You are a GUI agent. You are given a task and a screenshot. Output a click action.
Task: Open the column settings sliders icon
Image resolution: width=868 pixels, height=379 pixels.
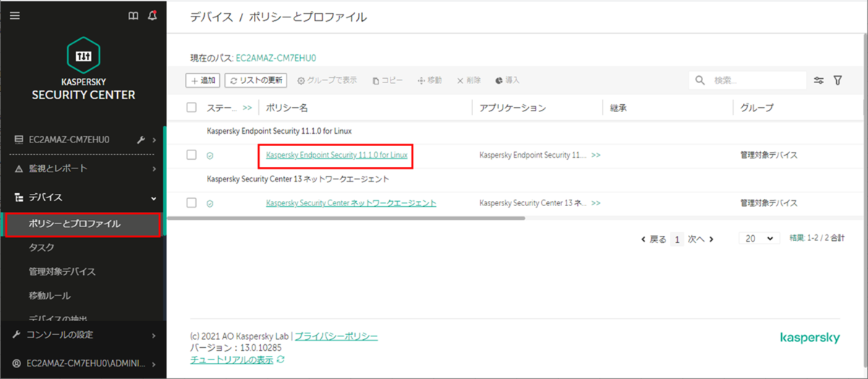tap(819, 80)
